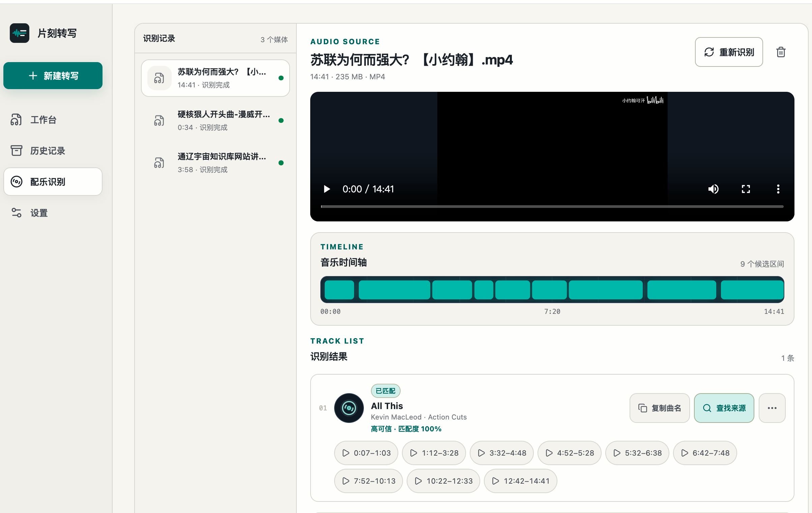Image resolution: width=812 pixels, height=513 pixels.
Task: Click the 配乐识别 sidebar disc icon
Action: [x=17, y=182]
